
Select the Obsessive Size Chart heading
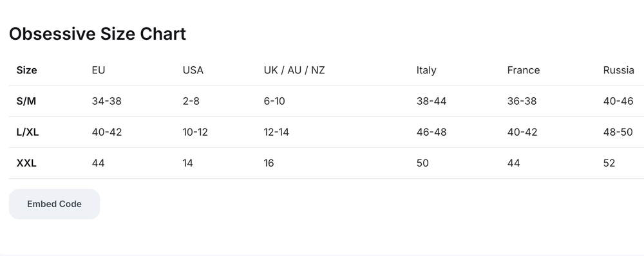coord(97,33)
